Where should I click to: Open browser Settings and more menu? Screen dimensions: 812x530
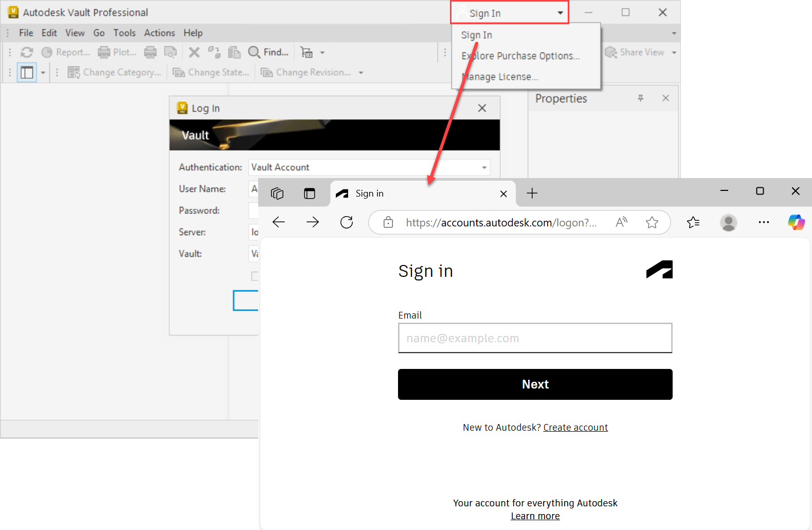click(764, 222)
